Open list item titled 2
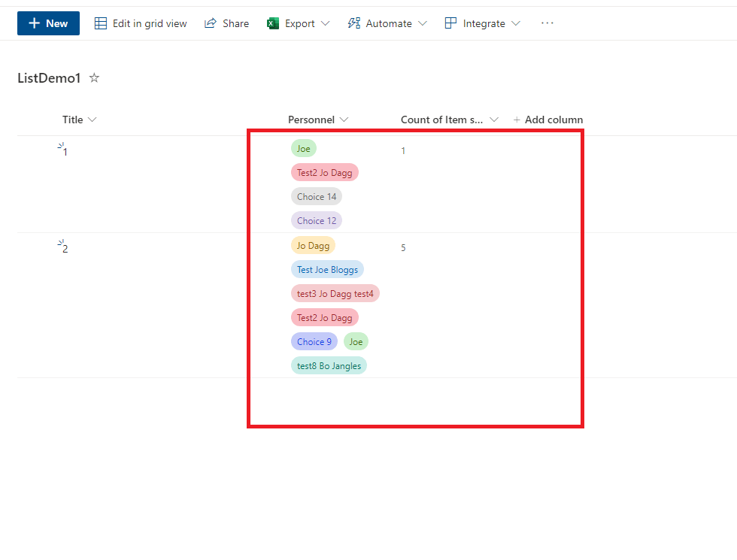 coord(65,249)
